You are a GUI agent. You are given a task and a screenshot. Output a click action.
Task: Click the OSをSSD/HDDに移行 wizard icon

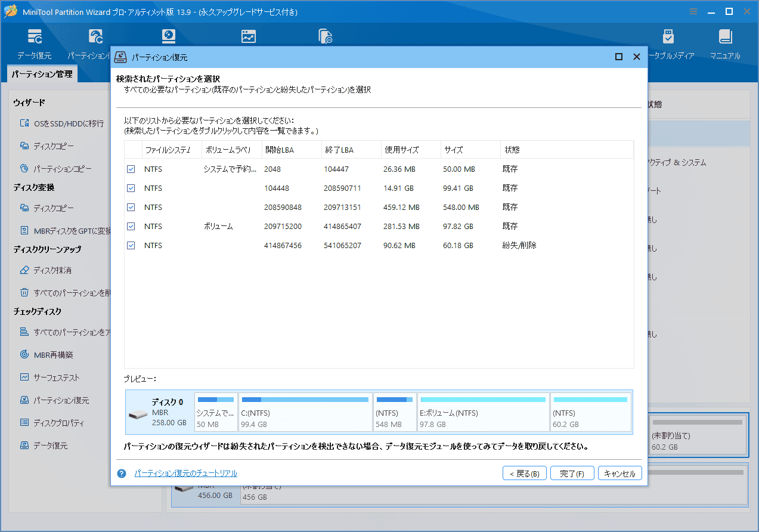[x=24, y=123]
